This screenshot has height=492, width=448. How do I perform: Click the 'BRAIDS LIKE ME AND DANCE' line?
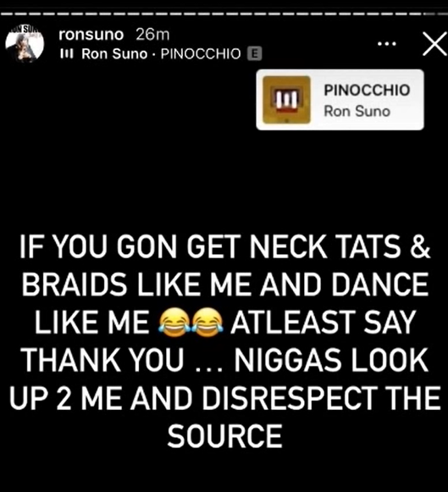(x=225, y=285)
